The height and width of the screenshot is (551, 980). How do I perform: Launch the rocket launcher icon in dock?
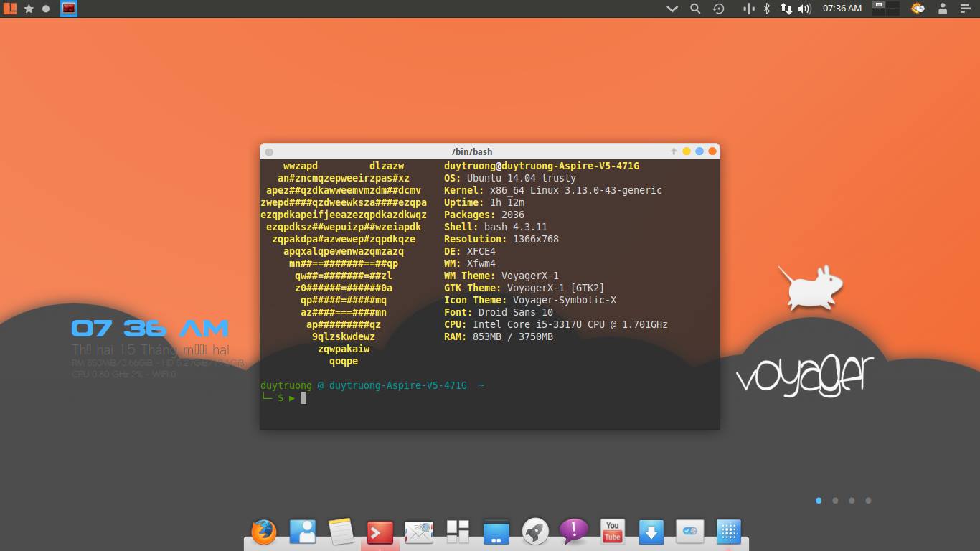point(535,532)
